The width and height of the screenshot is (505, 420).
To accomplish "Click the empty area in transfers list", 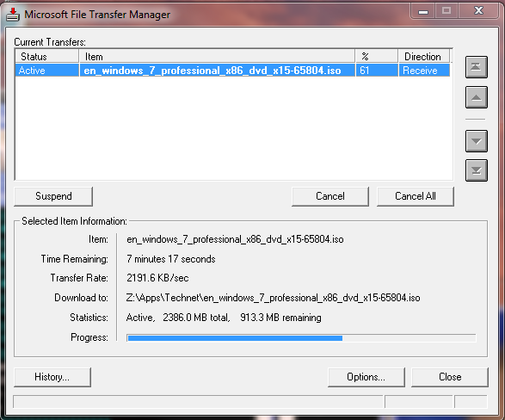I will (x=233, y=128).
